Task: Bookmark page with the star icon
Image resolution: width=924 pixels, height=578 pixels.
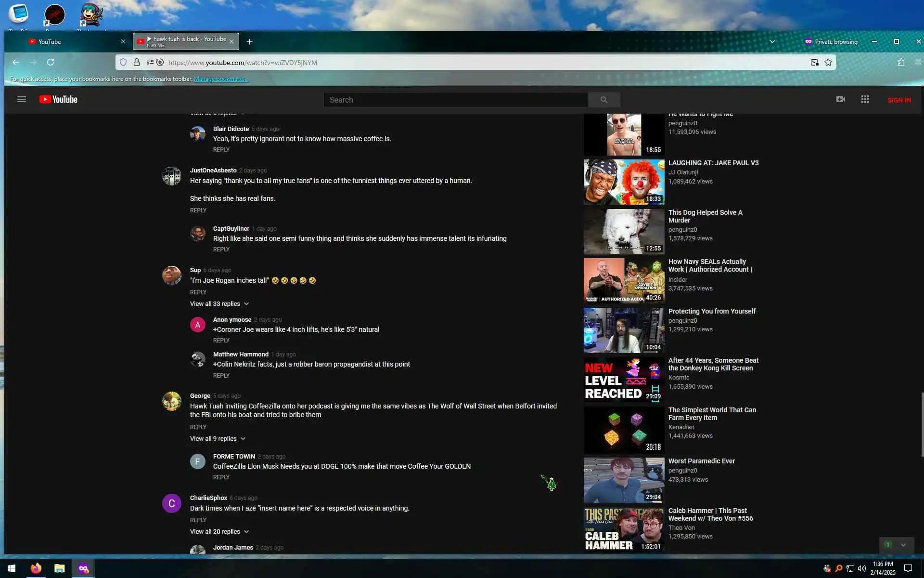Action: (x=828, y=63)
